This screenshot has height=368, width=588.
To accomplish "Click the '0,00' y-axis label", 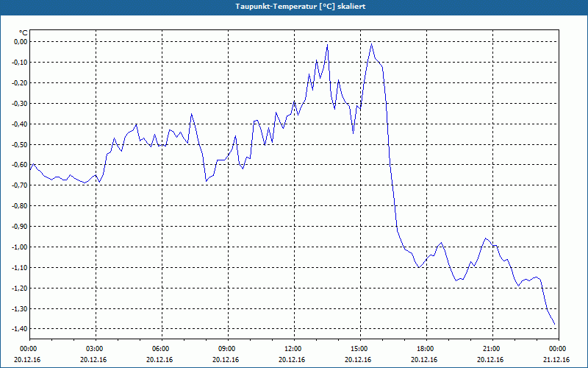I will click(21, 42).
